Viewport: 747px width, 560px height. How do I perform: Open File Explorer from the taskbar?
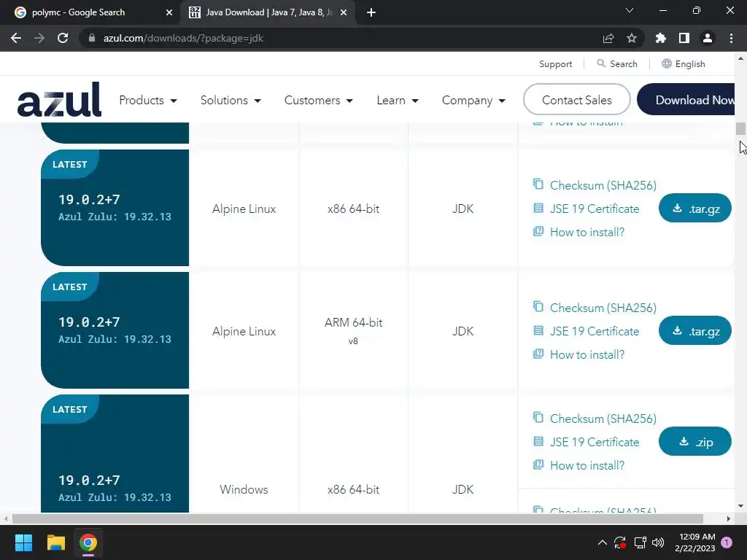tap(55, 542)
